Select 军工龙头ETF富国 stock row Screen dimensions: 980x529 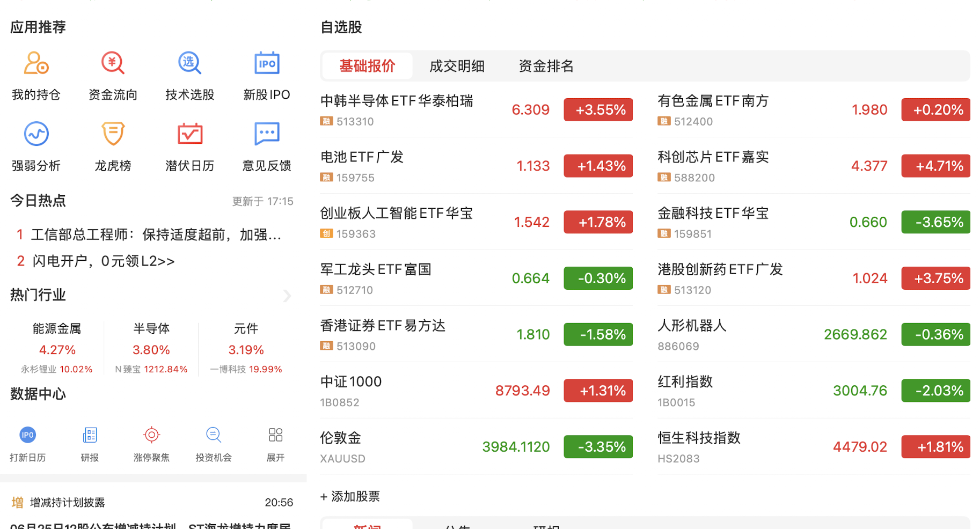coord(476,278)
